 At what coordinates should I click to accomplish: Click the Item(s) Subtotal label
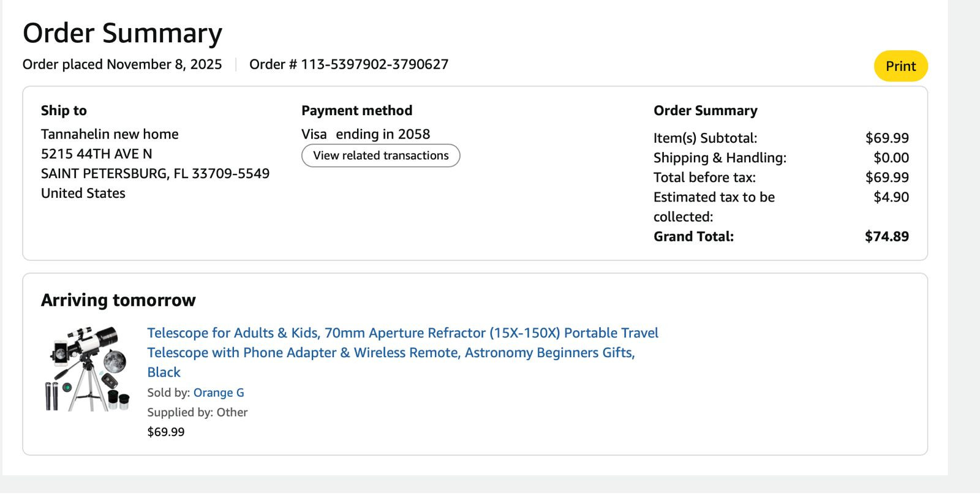point(705,138)
